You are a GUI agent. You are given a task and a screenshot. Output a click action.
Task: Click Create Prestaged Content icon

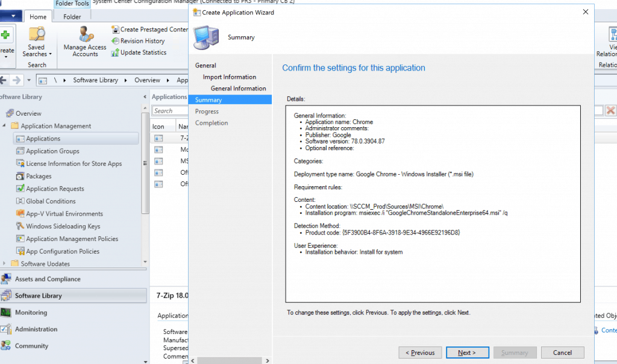click(x=115, y=30)
